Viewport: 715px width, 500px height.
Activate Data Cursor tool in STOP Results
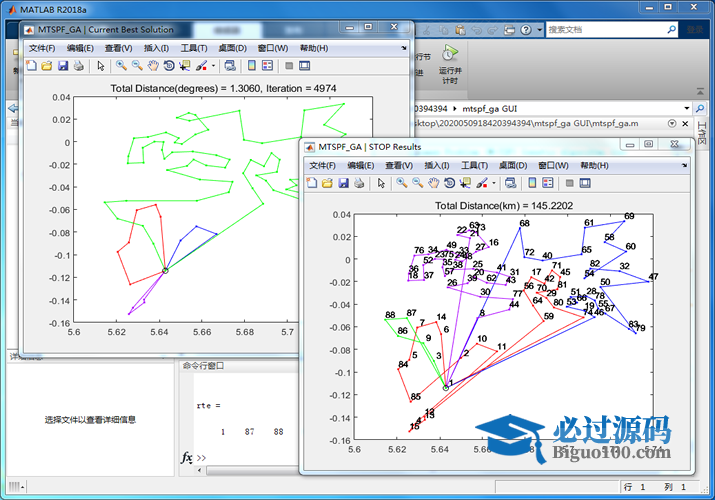pyautogui.click(x=466, y=183)
